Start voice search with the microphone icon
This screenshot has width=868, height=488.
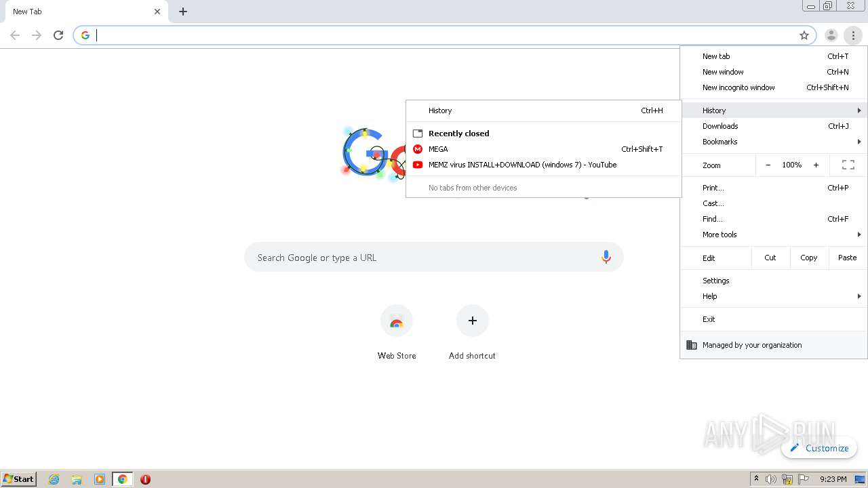click(606, 258)
